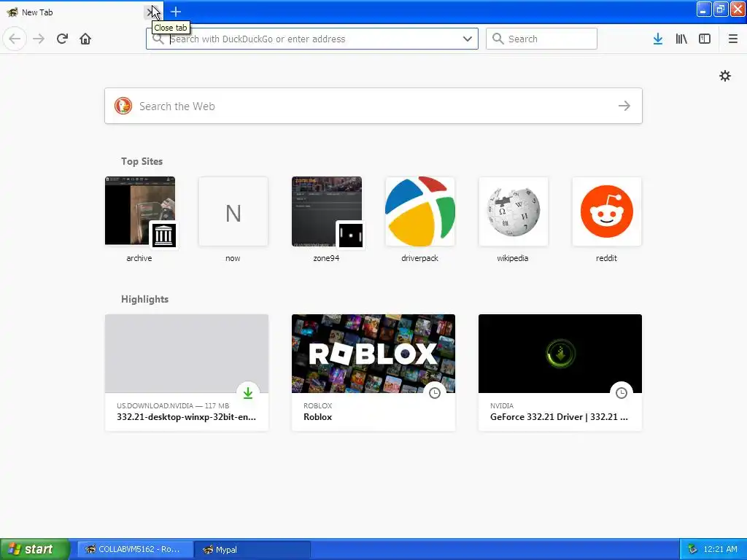
Task: Click the US.DOWNLOAD.NVIDIA — 117 MB label
Action: coord(173,405)
